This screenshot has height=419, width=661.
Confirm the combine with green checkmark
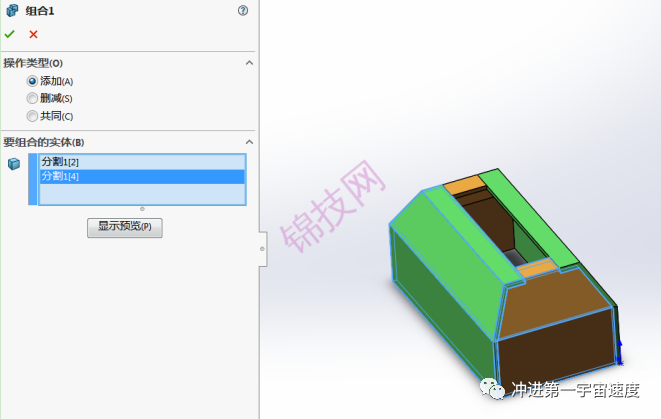(x=10, y=34)
